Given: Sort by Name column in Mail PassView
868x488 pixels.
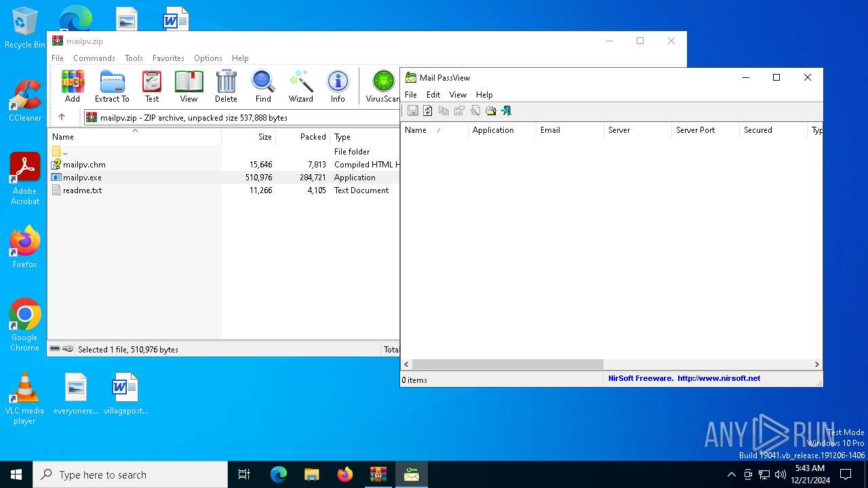Looking at the screenshot, I should [434, 130].
